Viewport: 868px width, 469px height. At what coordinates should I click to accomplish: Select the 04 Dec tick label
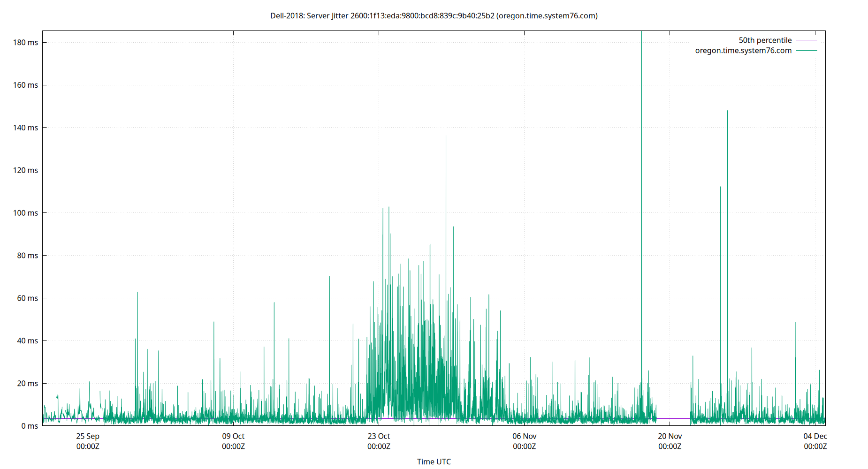coord(815,436)
